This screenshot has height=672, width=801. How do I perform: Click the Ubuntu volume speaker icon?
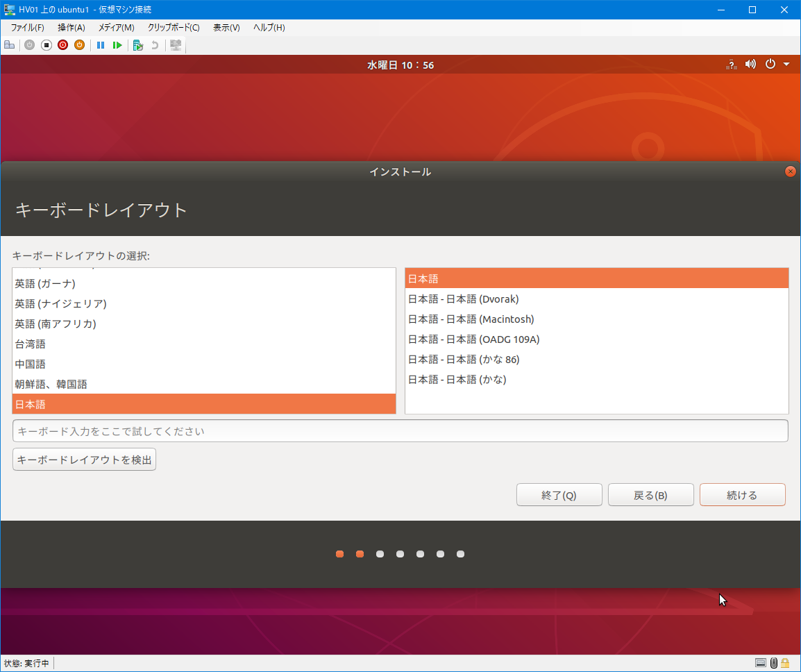point(750,65)
